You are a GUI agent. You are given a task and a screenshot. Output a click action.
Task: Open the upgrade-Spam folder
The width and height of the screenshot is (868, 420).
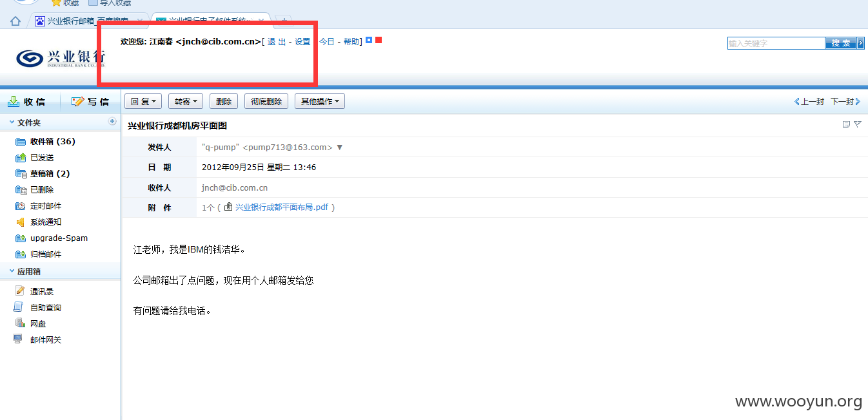point(52,238)
